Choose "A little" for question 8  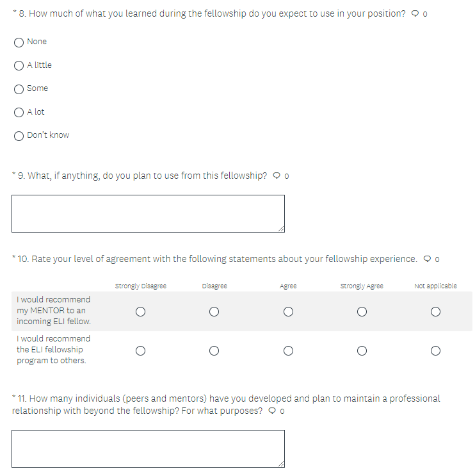pyautogui.click(x=19, y=65)
